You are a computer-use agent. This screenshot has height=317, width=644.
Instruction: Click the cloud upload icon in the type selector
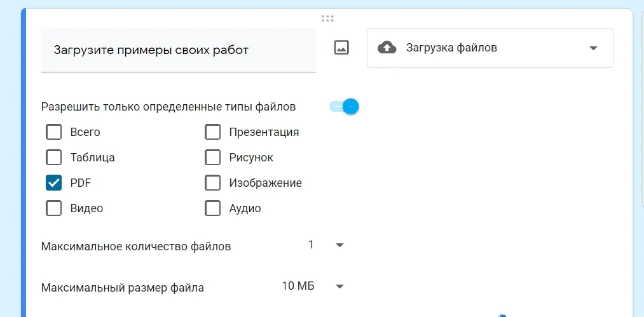click(387, 48)
